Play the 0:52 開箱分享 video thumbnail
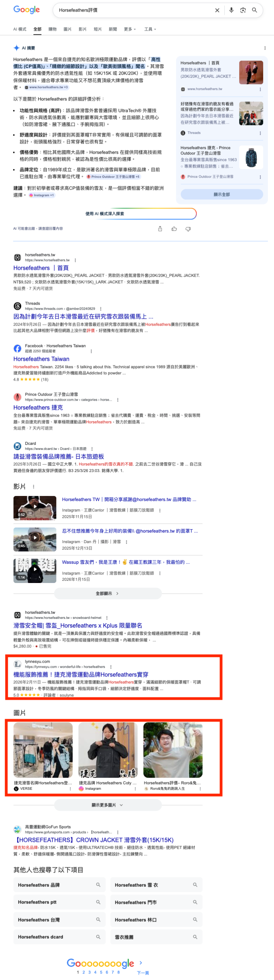This screenshot has width=274, height=980. (34, 508)
